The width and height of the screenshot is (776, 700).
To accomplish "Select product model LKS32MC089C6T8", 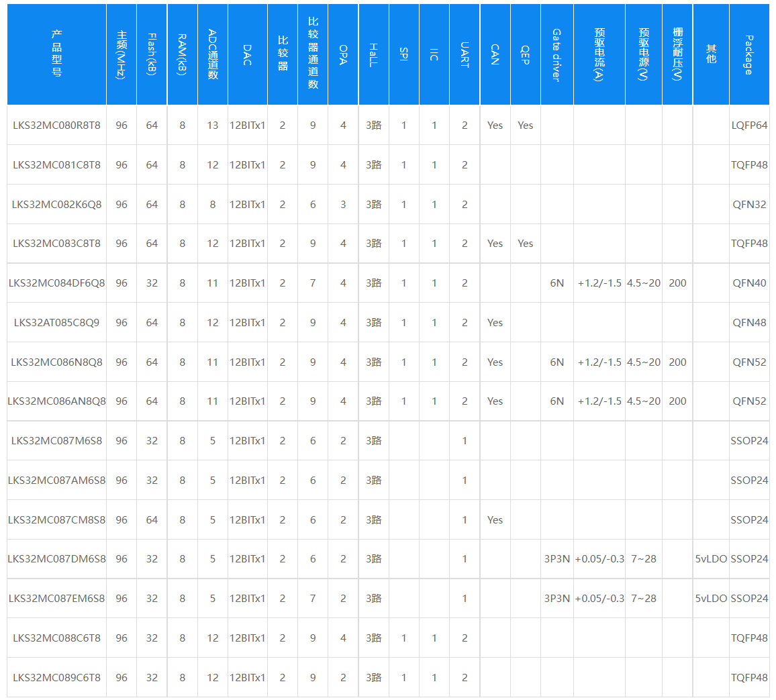I will tap(56, 678).
